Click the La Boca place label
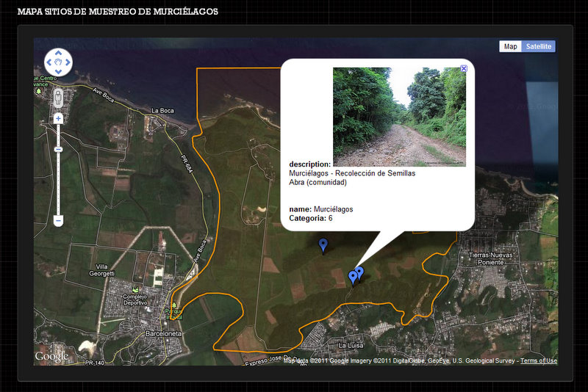This screenshot has height=392, width=588. coord(162,111)
